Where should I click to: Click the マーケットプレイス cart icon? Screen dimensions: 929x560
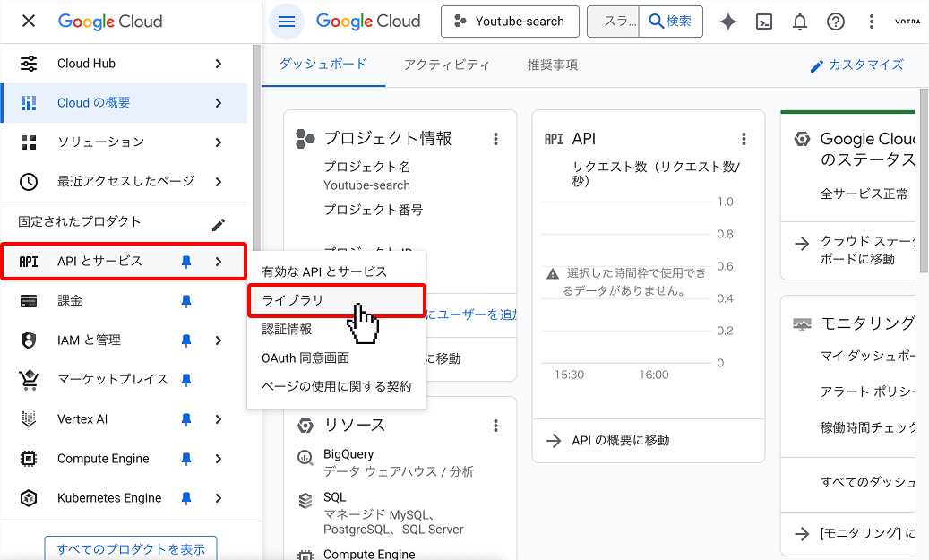(29, 380)
